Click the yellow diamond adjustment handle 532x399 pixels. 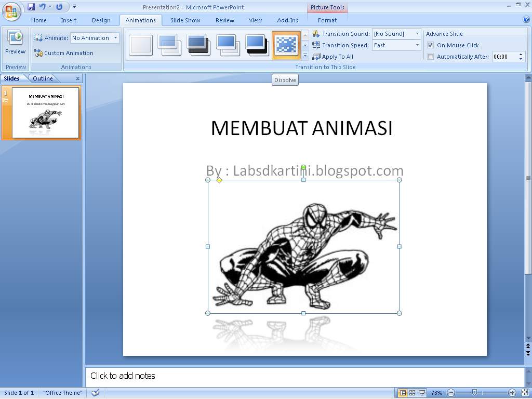click(219, 180)
